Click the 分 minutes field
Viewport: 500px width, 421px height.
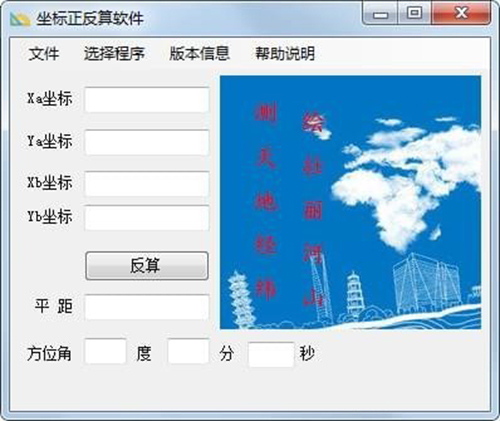click(188, 351)
